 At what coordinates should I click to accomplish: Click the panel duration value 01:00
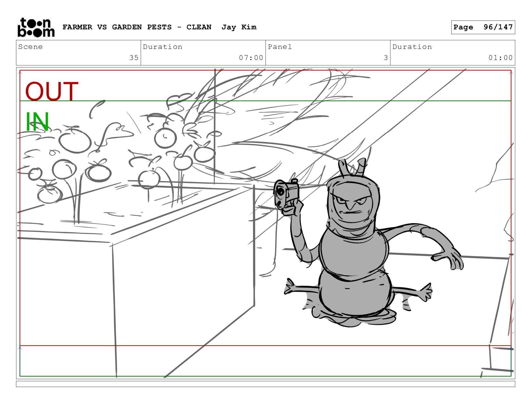click(500, 58)
